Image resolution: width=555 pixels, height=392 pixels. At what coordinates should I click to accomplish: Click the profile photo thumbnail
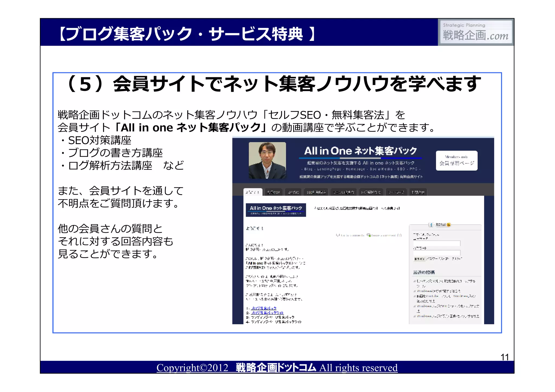coord(267,161)
